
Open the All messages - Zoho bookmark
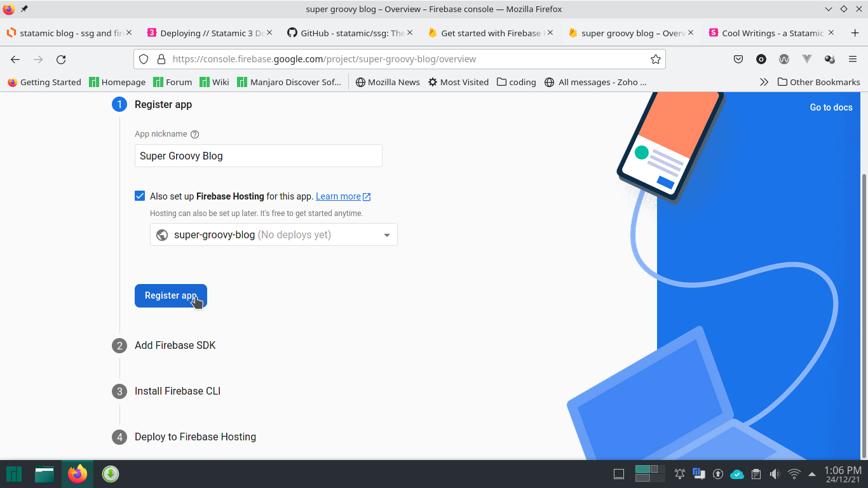[x=595, y=82]
